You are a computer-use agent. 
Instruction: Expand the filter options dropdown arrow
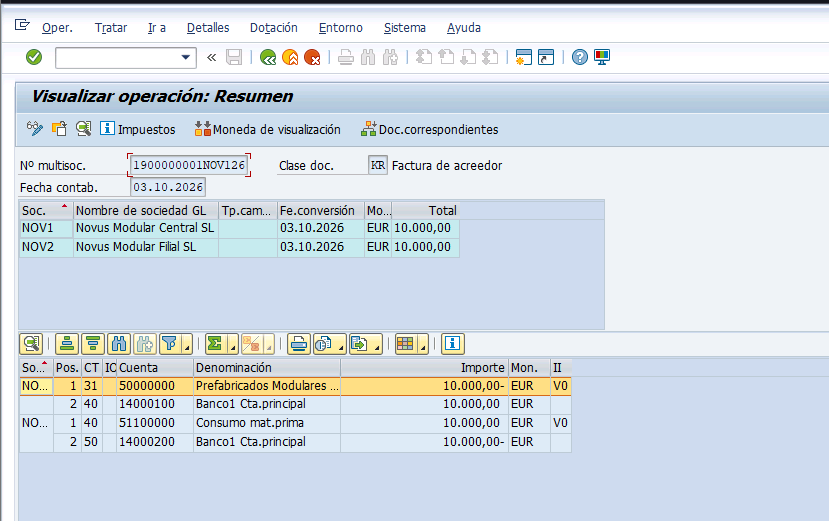point(187,345)
